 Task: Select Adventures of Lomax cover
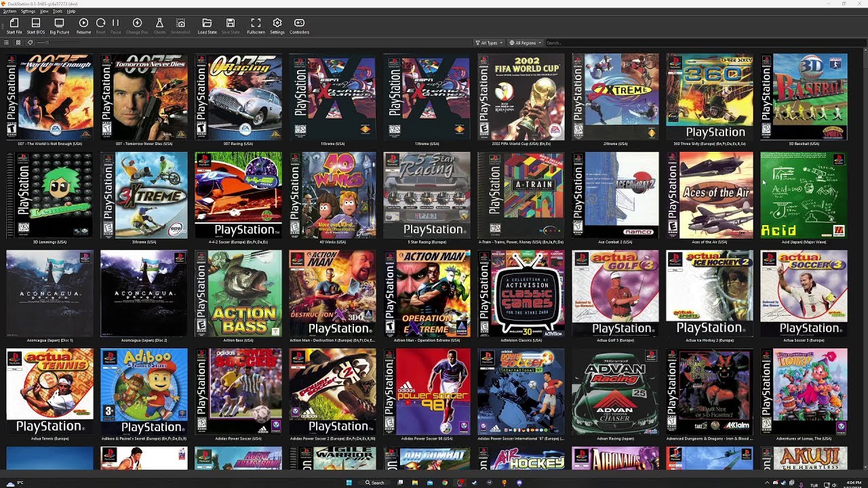[804, 392]
